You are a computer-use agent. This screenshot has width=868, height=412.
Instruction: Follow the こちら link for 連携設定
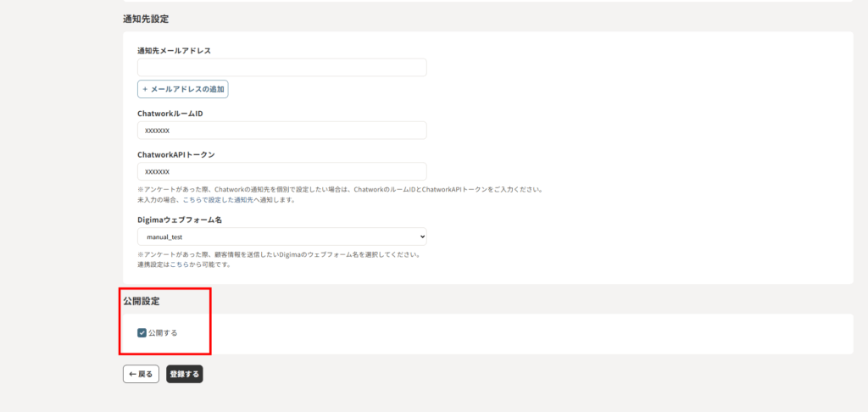click(x=178, y=264)
